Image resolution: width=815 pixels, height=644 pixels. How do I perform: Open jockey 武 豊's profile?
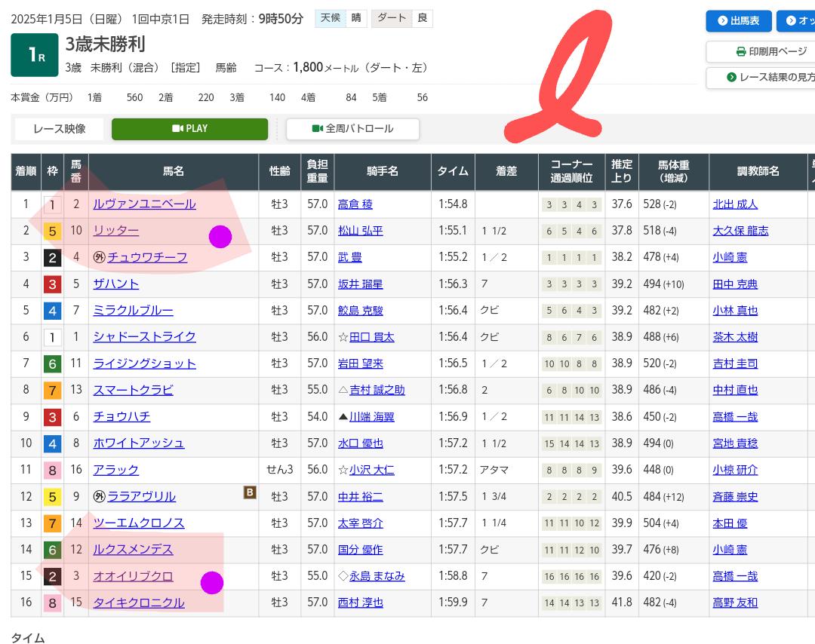point(350,257)
